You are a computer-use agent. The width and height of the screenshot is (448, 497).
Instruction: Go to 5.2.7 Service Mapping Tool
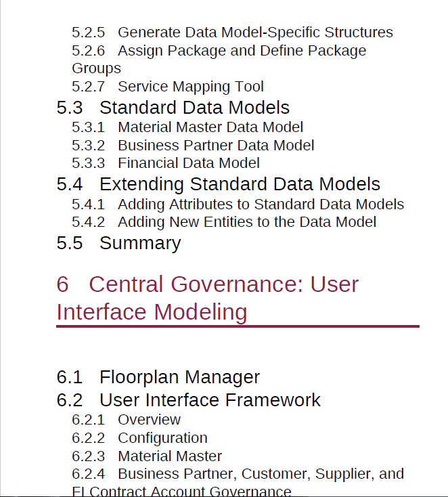point(168,87)
